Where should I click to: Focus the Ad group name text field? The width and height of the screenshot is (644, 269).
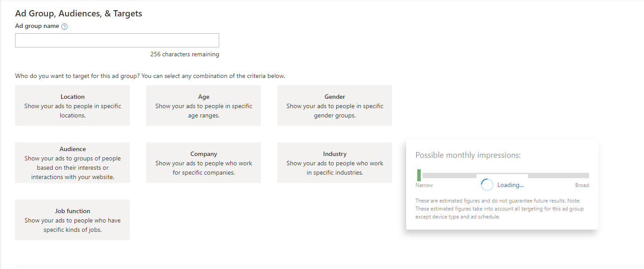coord(117,40)
